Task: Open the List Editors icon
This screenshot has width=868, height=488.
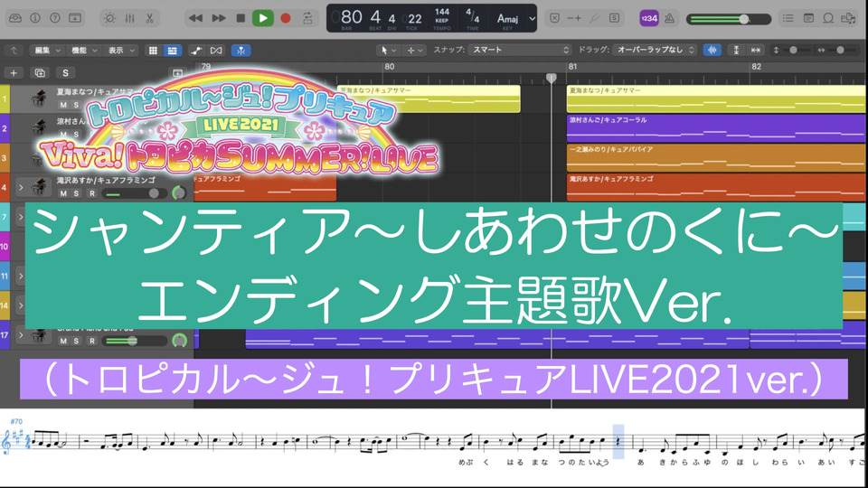Action: pyautogui.click(x=788, y=18)
